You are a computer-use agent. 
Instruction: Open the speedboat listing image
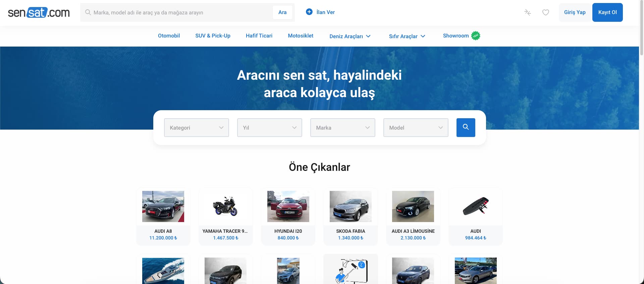[x=163, y=271]
